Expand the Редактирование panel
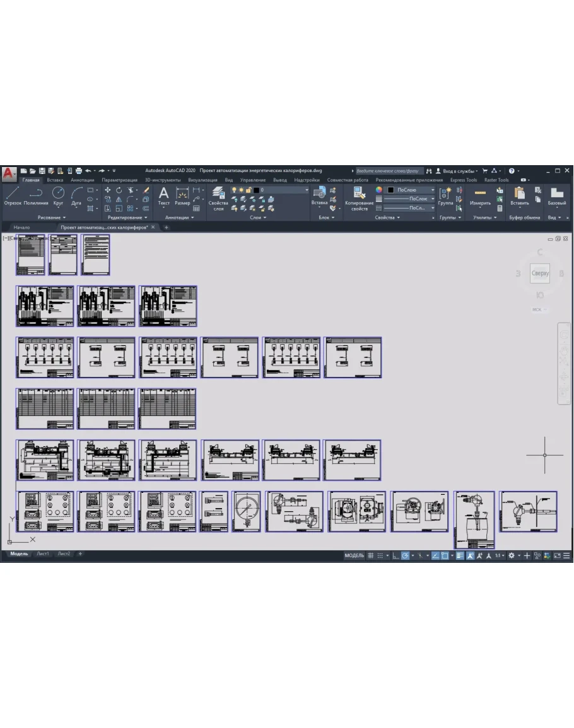The height and width of the screenshot is (728, 574). [x=127, y=217]
